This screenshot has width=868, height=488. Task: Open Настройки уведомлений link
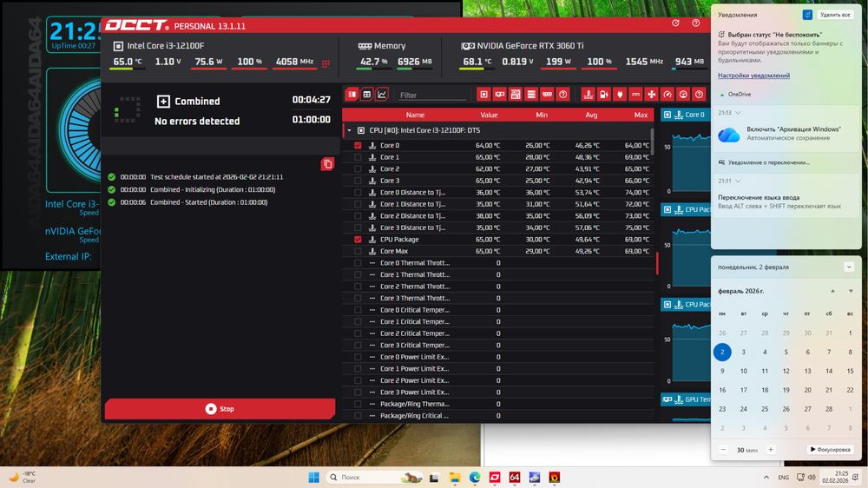753,76
